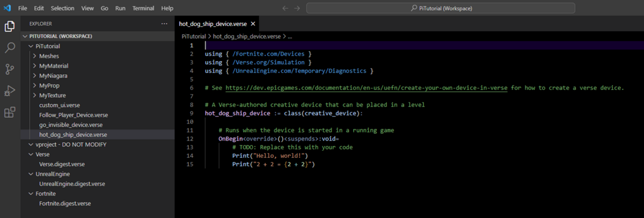Collapse the PiTutorial folder
644x218 pixels.
(x=98, y=46)
